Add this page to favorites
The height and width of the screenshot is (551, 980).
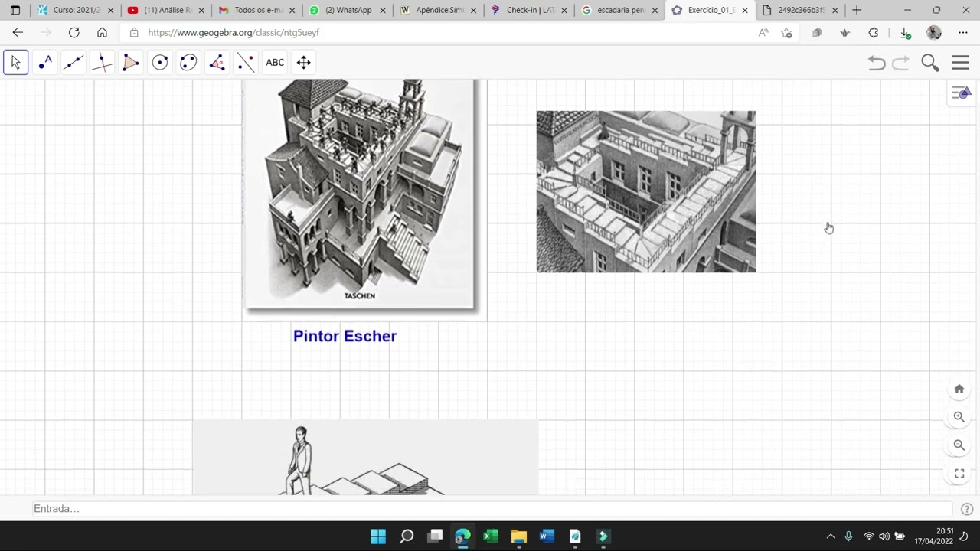point(786,33)
